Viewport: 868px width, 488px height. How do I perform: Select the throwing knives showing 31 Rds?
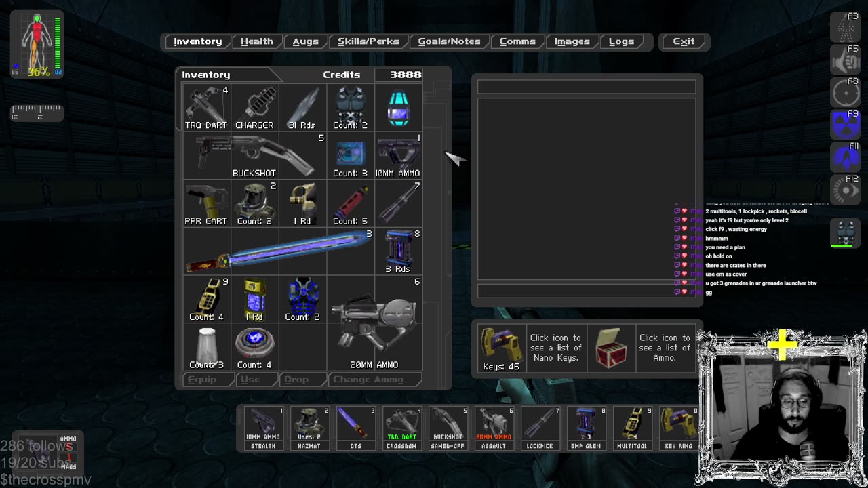pyautogui.click(x=302, y=107)
